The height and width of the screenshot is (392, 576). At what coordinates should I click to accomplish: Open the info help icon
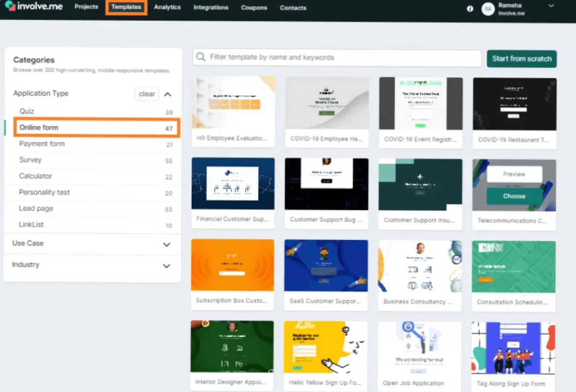470,9
